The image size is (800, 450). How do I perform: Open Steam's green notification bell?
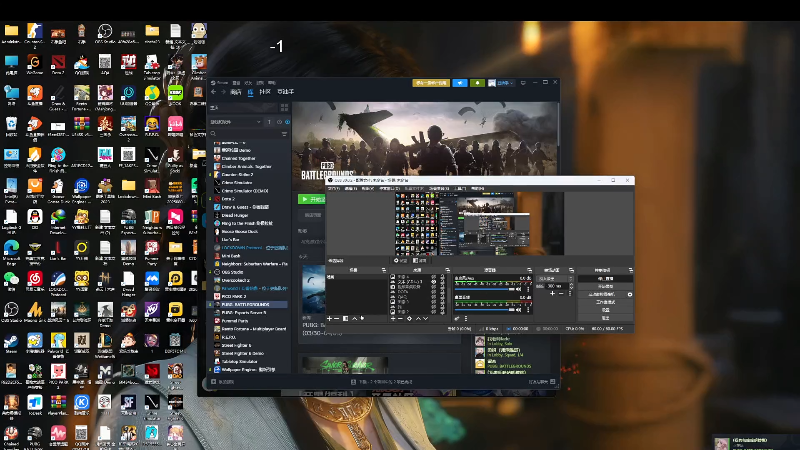(x=477, y=83)
